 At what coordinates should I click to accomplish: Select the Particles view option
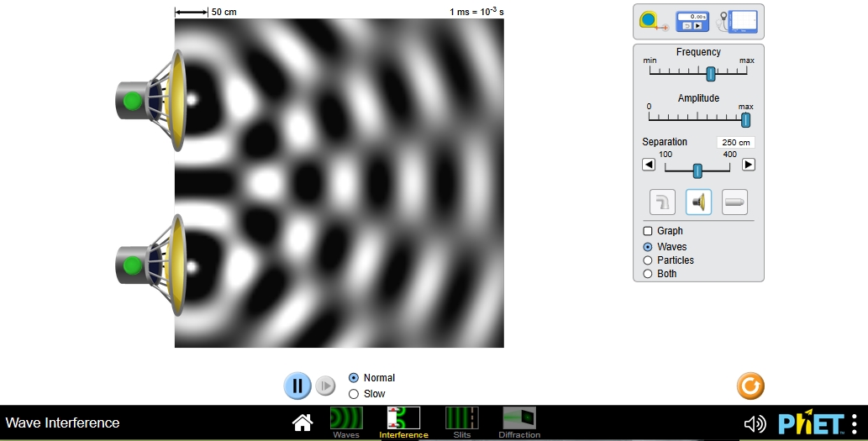point(668,260)
